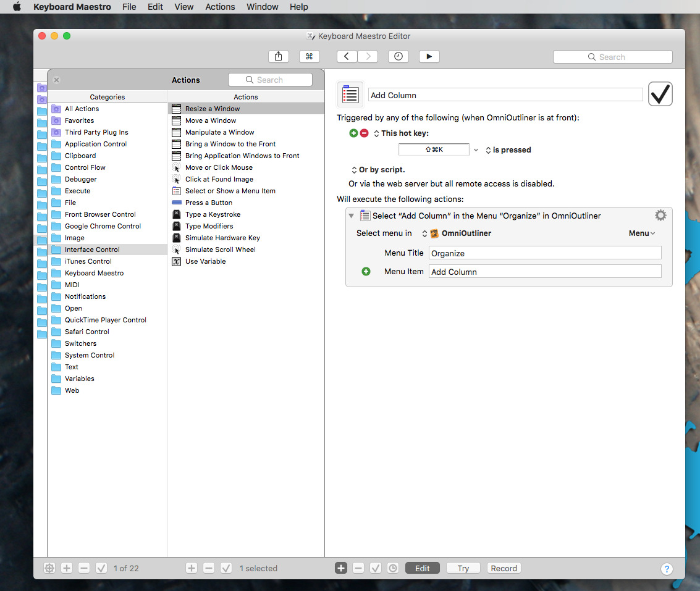The image size is (700, 591).
Task: Open the Help menu
Action: 298,7
